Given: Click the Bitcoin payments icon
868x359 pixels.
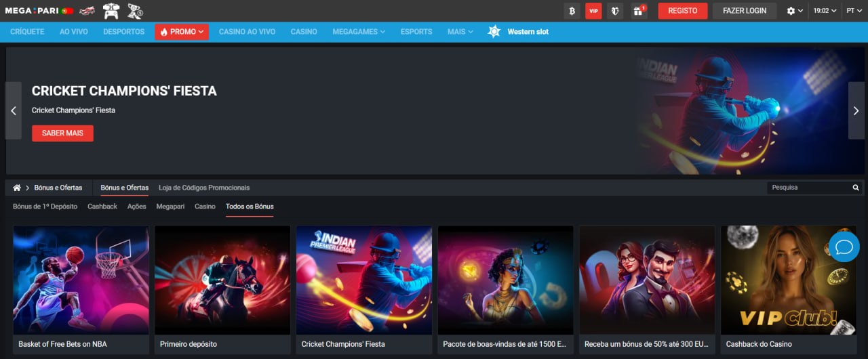Looking at the screenshot, I should coord(572,11).
